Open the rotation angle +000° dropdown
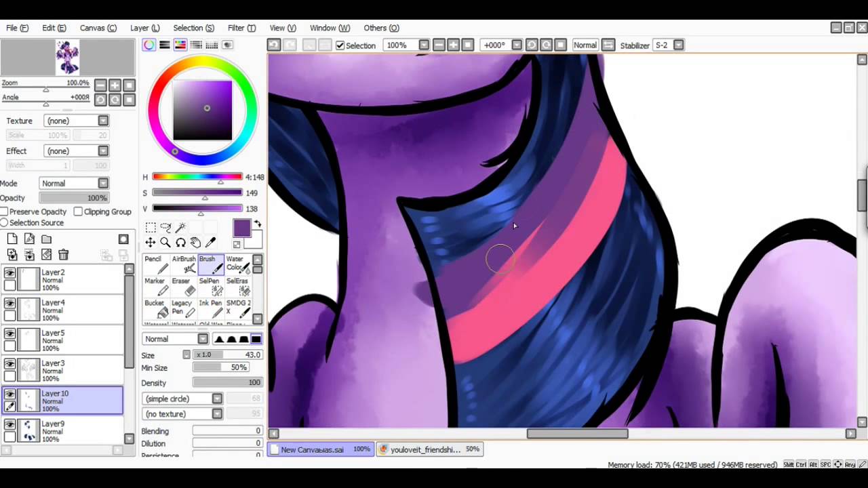 pyautogui.click(x=502, y=45)
